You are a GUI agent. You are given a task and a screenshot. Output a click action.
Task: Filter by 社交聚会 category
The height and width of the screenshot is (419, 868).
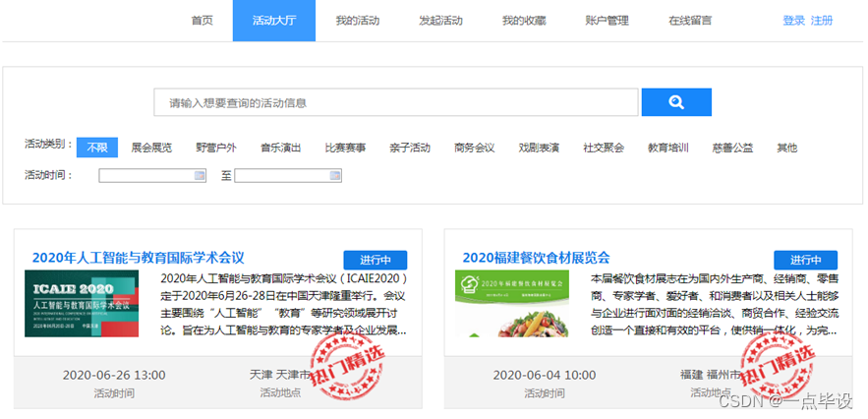tap(604, 148)
